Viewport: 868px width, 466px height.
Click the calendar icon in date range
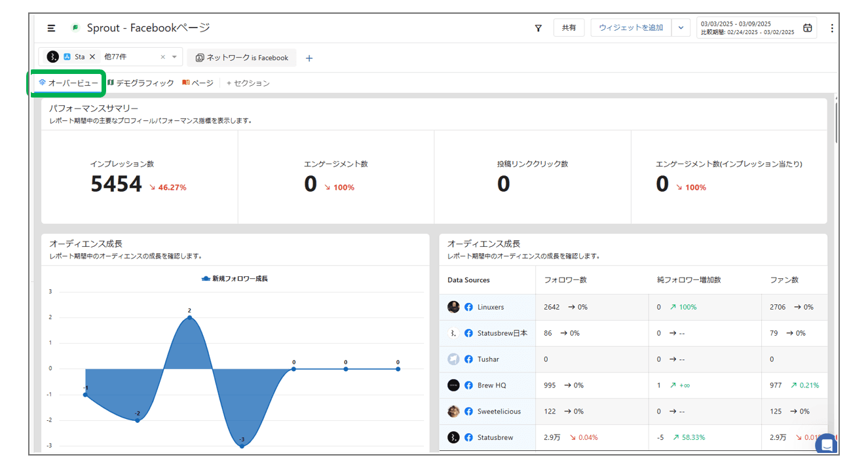coord(807,28)
